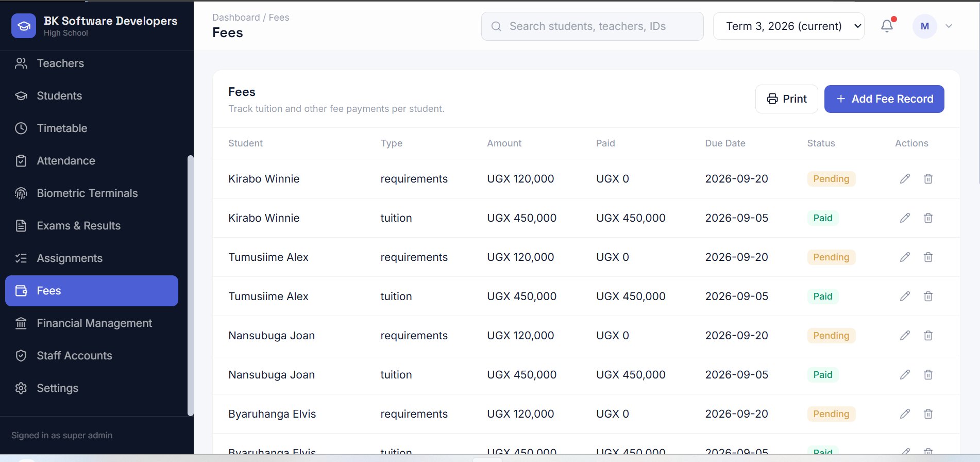Screen dimensions: 980x462
Task: Open the Assignments page
Action: tap(92, 258)
